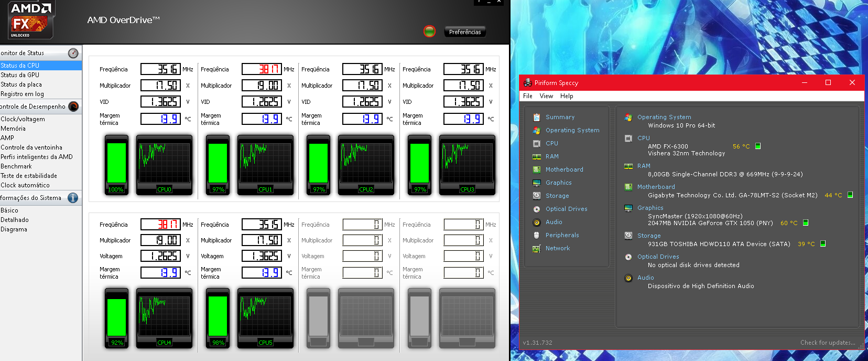Click the CPU5 Multiplicador readout showing 17.50
Screen dimensions: 868x361
262,240
